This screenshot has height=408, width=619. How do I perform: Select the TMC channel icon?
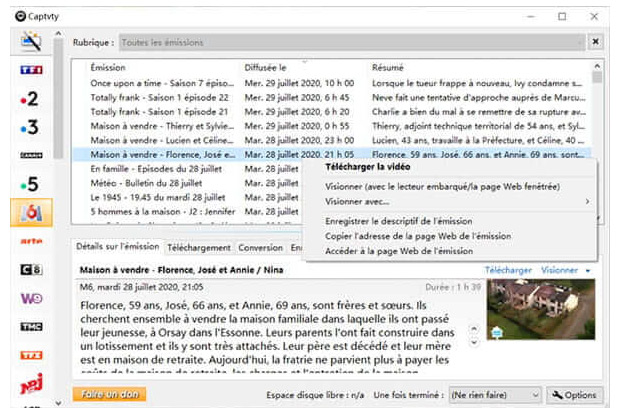[31, 327]
